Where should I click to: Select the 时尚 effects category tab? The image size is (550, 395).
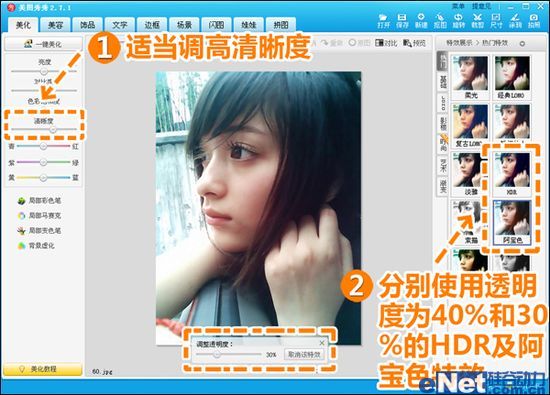coord(443,144)
